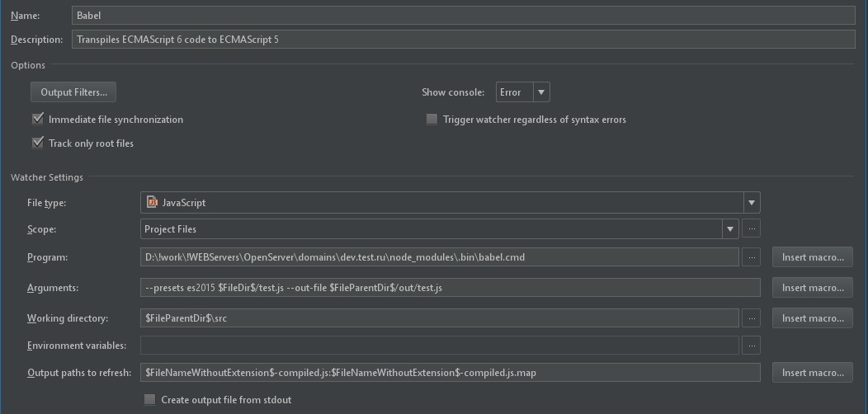This screenshot has width=868, height=414.
Task: Open Scope browse ellipsis button
Action: (x=751, y=229)
